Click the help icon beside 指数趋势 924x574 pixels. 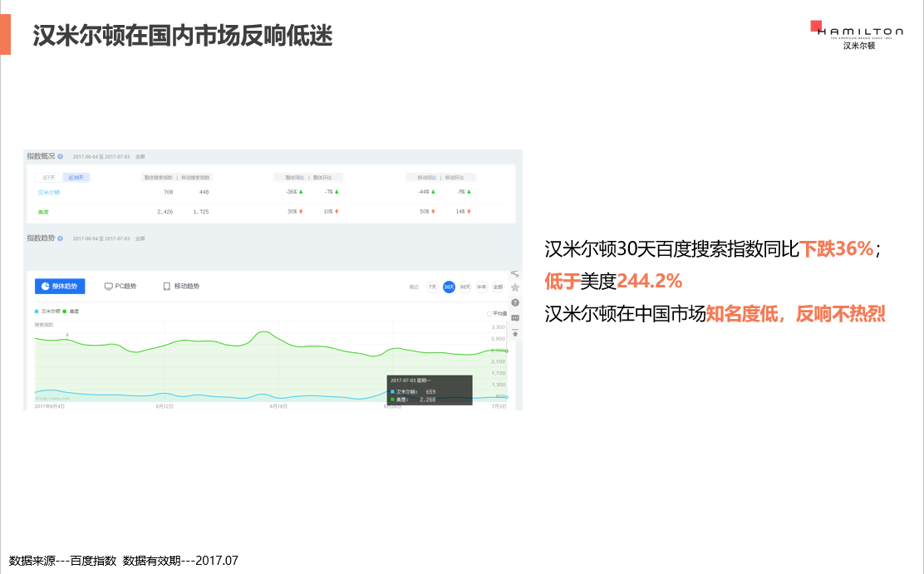[60, 238]
